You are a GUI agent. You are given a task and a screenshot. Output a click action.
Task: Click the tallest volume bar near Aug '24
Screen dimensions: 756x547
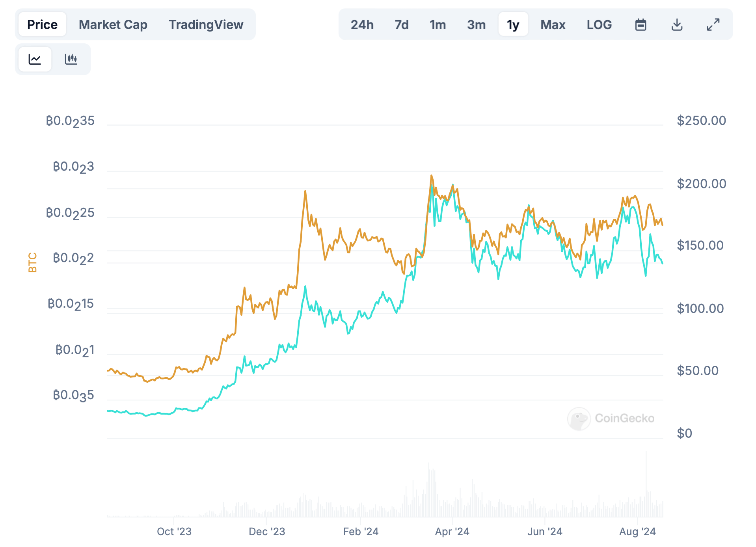[x=646, y=484]
